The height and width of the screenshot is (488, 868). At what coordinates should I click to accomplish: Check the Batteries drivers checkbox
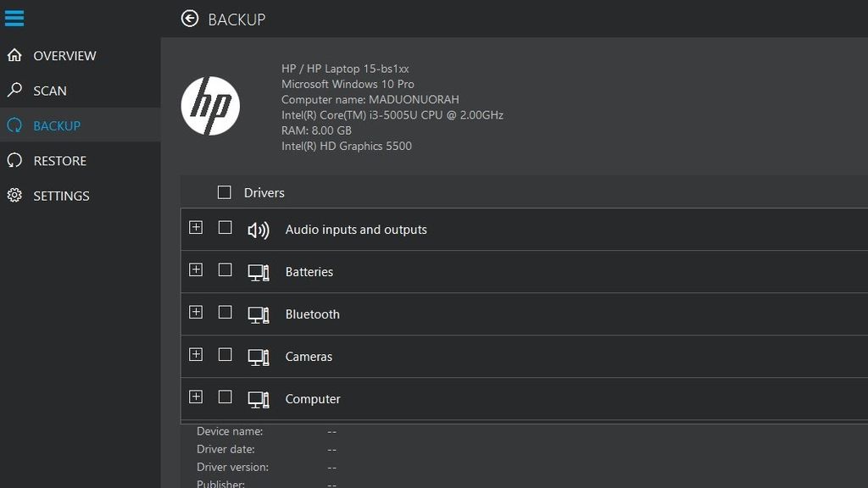point(225,270)
